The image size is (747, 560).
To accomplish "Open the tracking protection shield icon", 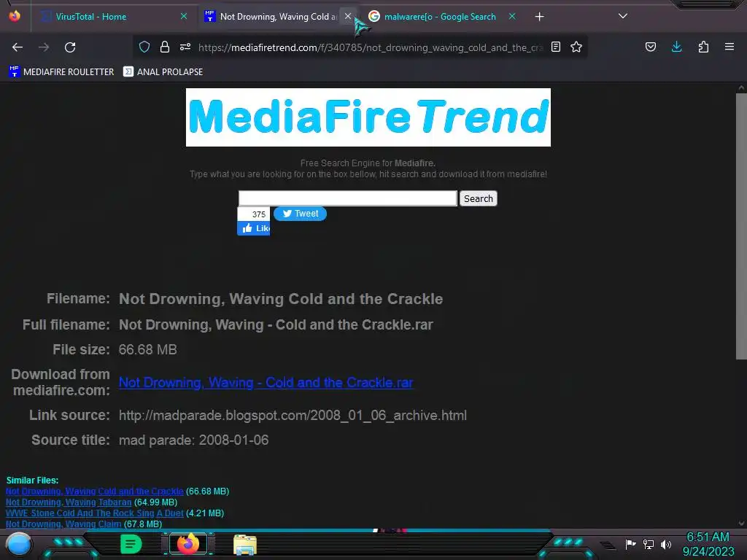I will pos(144,47).
